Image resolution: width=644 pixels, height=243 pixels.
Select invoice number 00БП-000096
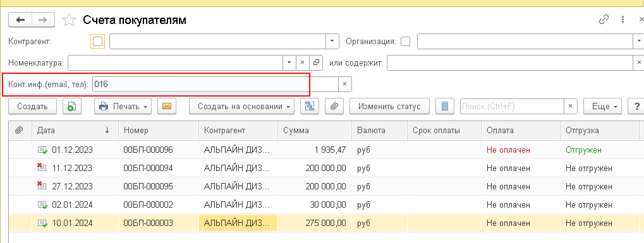[x=149, y=150]
